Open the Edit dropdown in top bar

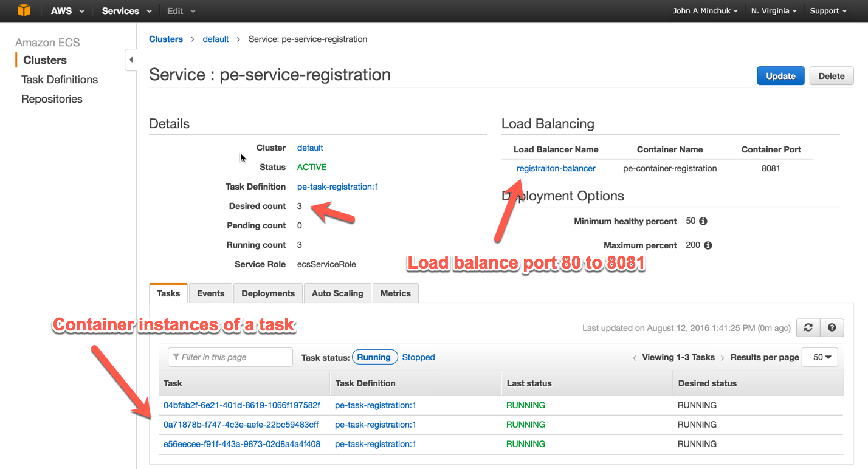click(x=181, y=11)
